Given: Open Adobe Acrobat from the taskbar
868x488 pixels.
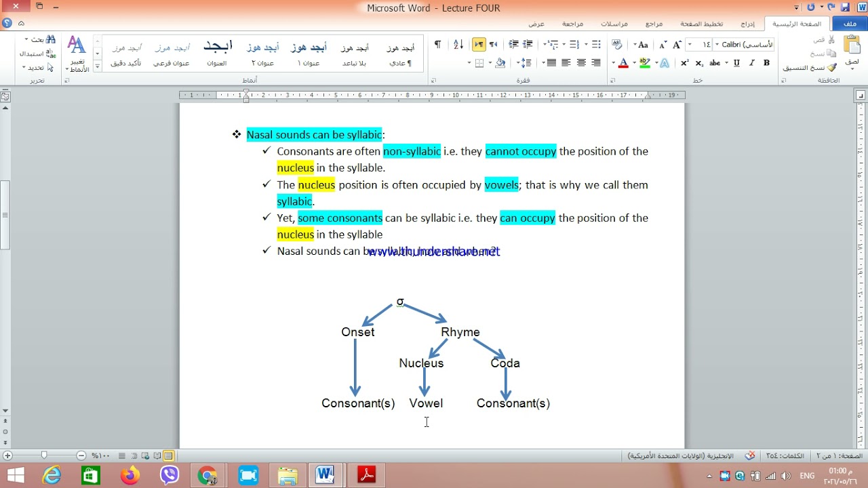Looking at the screenshot, I should (366, 475).
